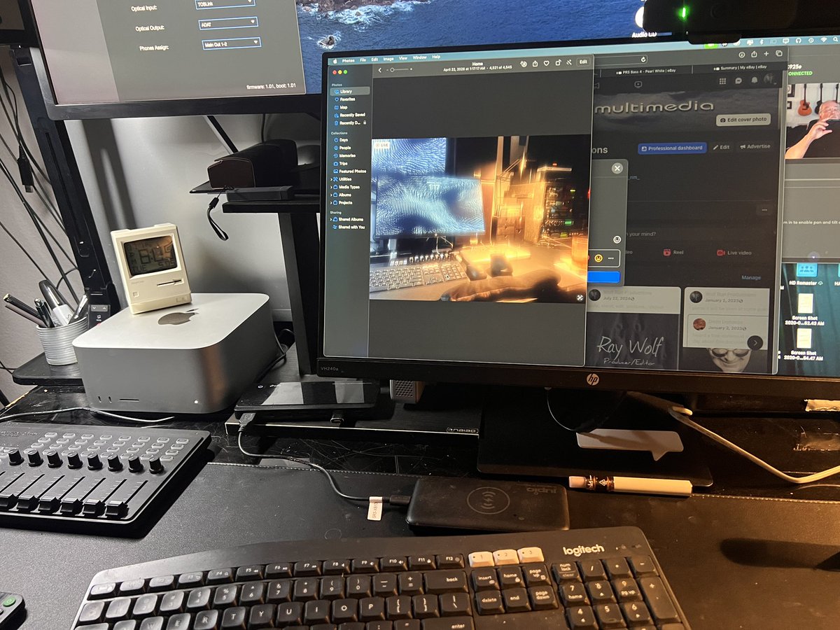Click the Rotate icon in Photos toolbar
840x630 pixels.
[x=558, y=63]
